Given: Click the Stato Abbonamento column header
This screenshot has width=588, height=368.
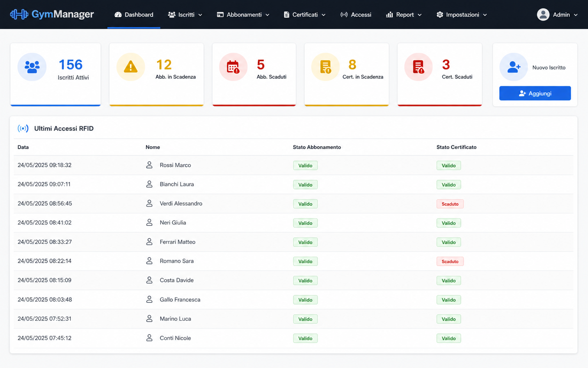Looking at the screenshot, I should (x=317, y=147).
